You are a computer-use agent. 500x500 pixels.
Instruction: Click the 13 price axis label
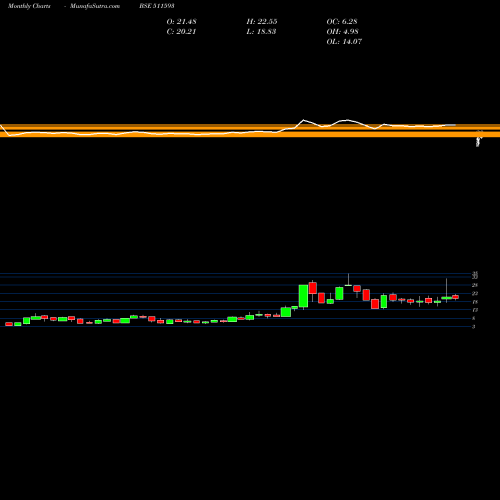tap(475, 310)
